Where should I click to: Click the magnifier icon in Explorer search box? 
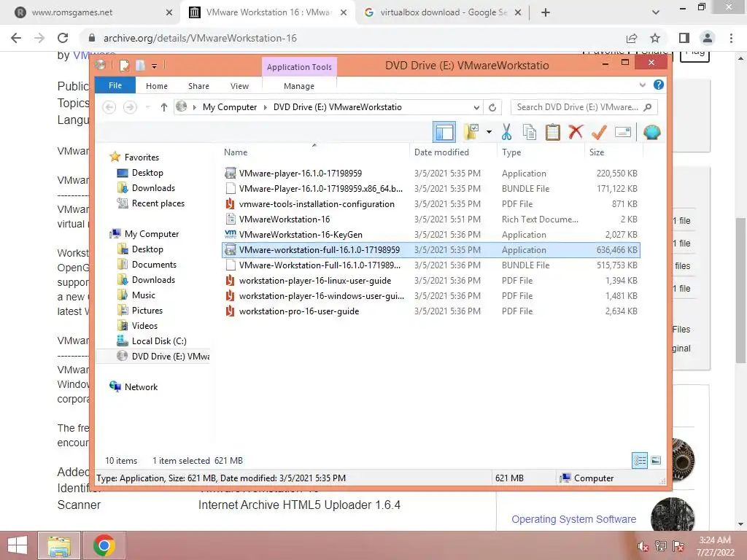click(x=648, y=107)
